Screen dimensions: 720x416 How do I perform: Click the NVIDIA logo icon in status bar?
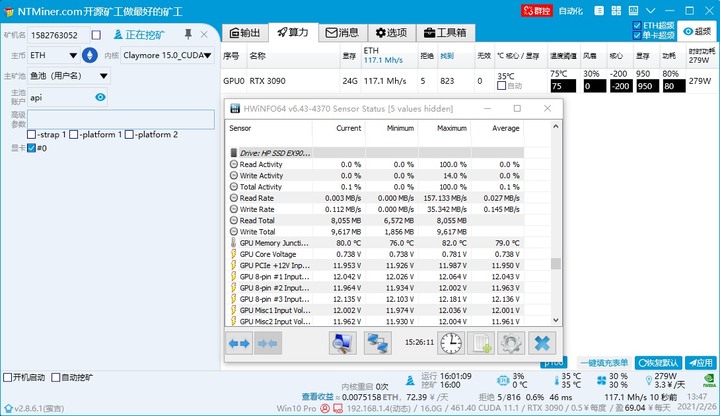[x=709, y=380]
